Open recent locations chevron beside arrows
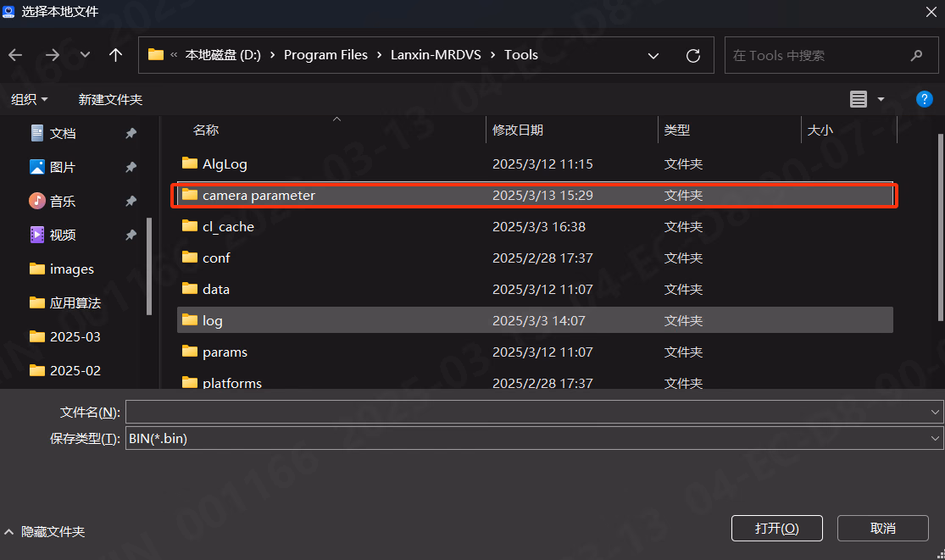Image resolution: width=945 pixels, height=560 pixels. point(85,55)
